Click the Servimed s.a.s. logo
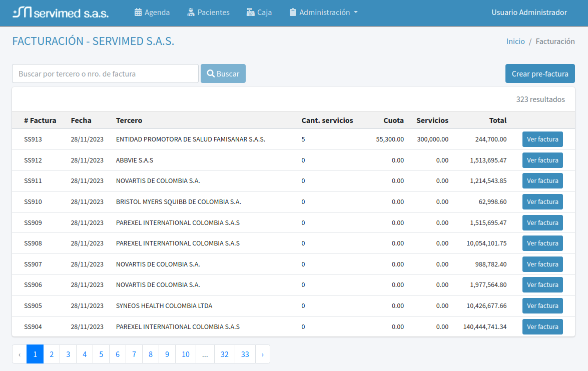The image size is (588, 371). point(61,12)
